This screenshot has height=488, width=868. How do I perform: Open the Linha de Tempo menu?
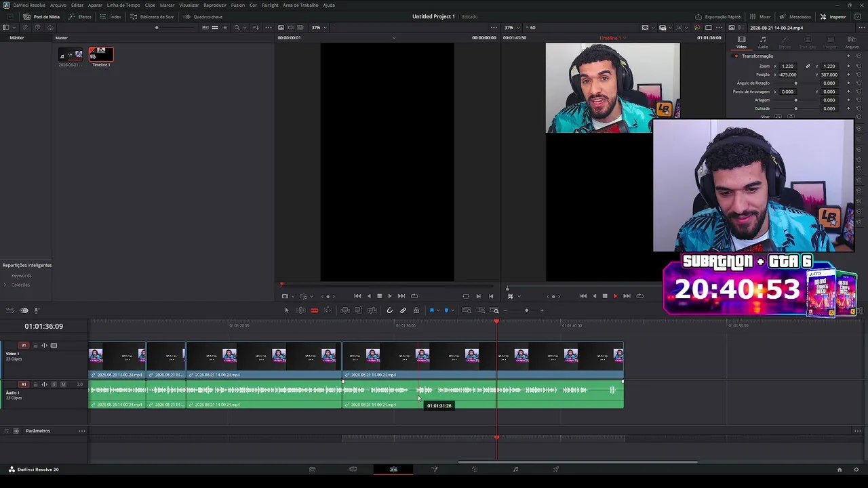pyautogui.click(x=123, y=5)
